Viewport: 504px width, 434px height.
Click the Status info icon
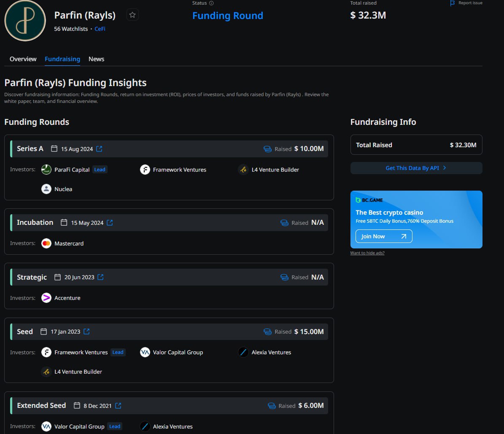point(211,3)
